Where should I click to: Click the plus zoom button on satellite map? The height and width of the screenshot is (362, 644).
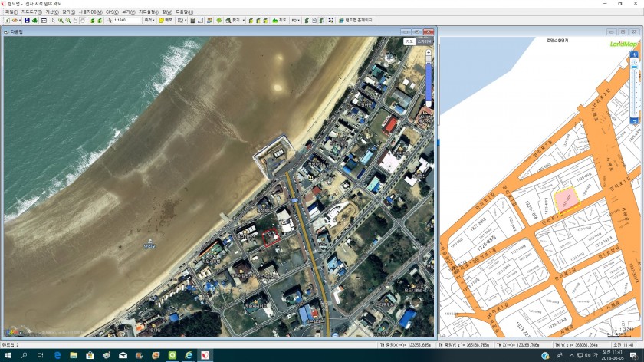tap(429, 51)
